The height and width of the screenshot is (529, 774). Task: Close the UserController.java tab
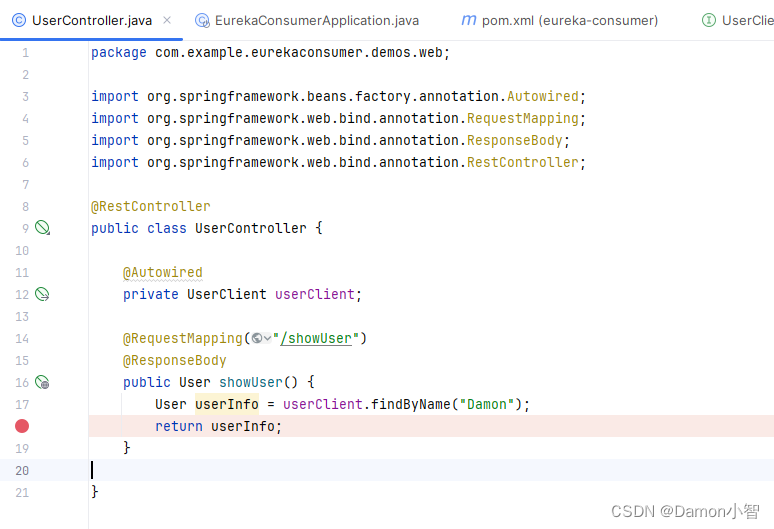[x=167, y=20]
